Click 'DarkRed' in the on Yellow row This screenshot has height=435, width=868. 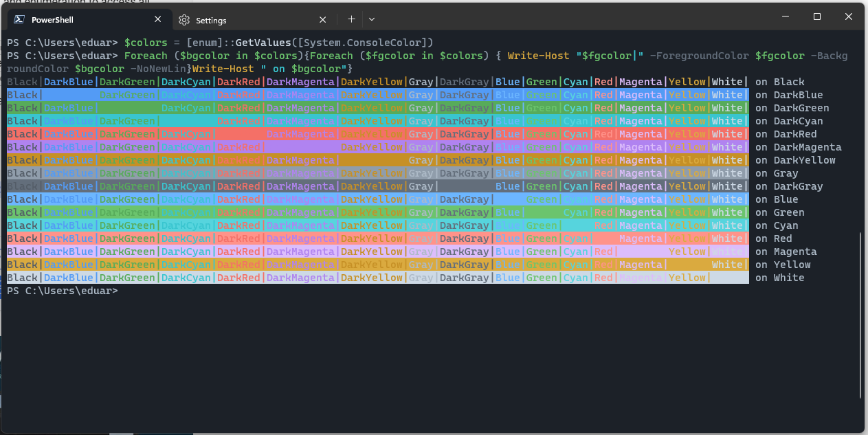(x=239, y=265)
